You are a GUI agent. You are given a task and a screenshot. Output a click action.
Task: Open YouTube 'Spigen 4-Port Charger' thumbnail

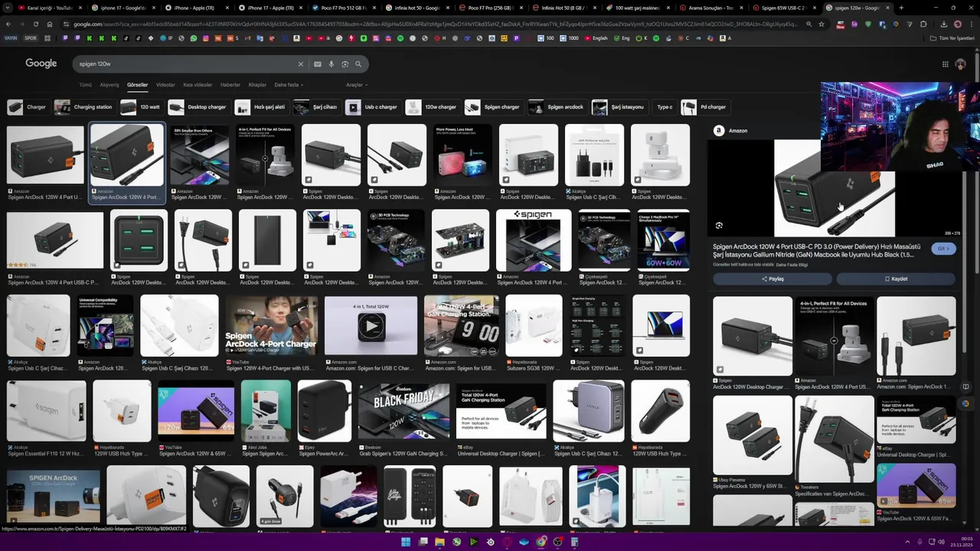click(x=271, y=327)
